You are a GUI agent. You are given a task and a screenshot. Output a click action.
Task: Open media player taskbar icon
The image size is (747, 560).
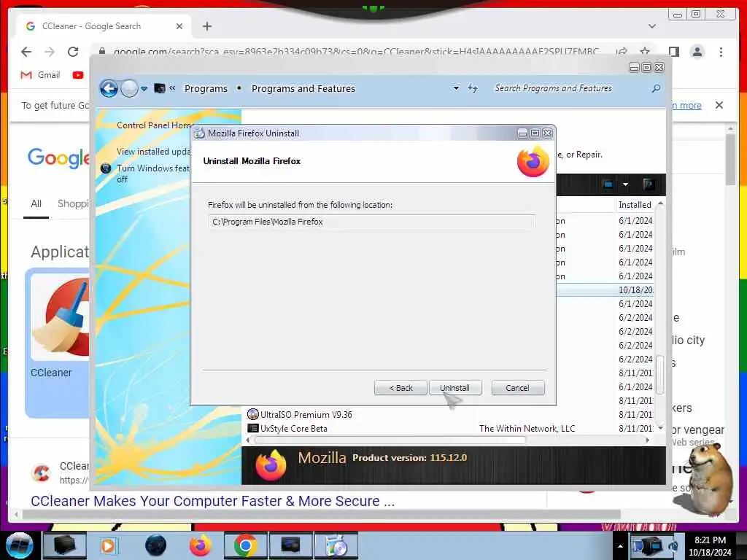108,545
